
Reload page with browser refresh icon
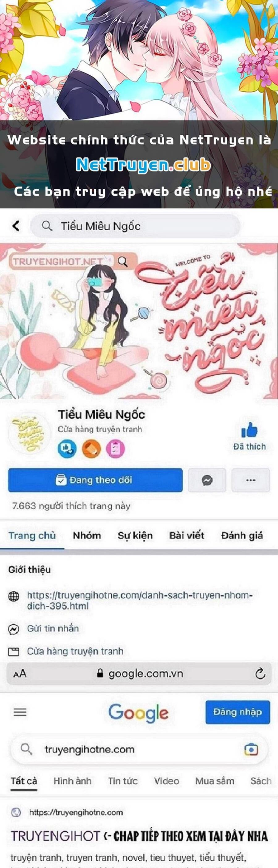tap(260, 673)
